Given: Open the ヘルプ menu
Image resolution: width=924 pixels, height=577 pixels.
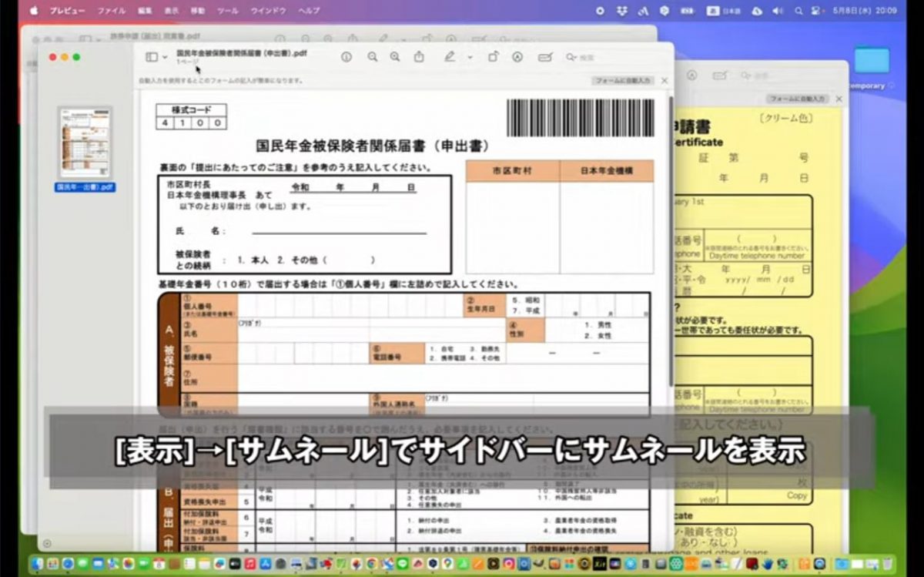Looking at the screenshot, I should pyautogui.click(x=309, y=11).
